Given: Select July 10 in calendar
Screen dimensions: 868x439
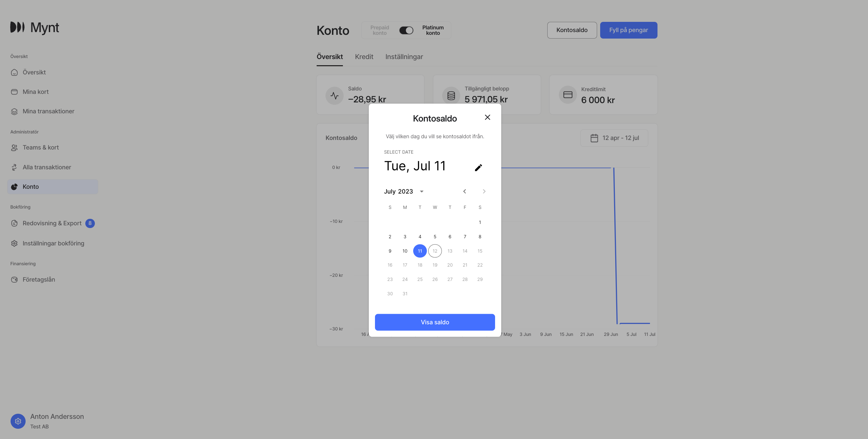Looking at the screenshot, I should (x=405, y=251).
